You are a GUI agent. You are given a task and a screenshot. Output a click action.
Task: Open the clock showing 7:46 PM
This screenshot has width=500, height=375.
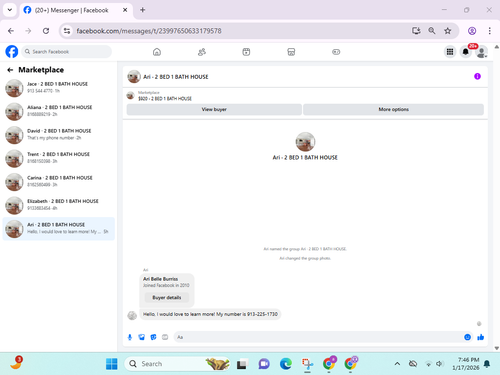(466, 364)
